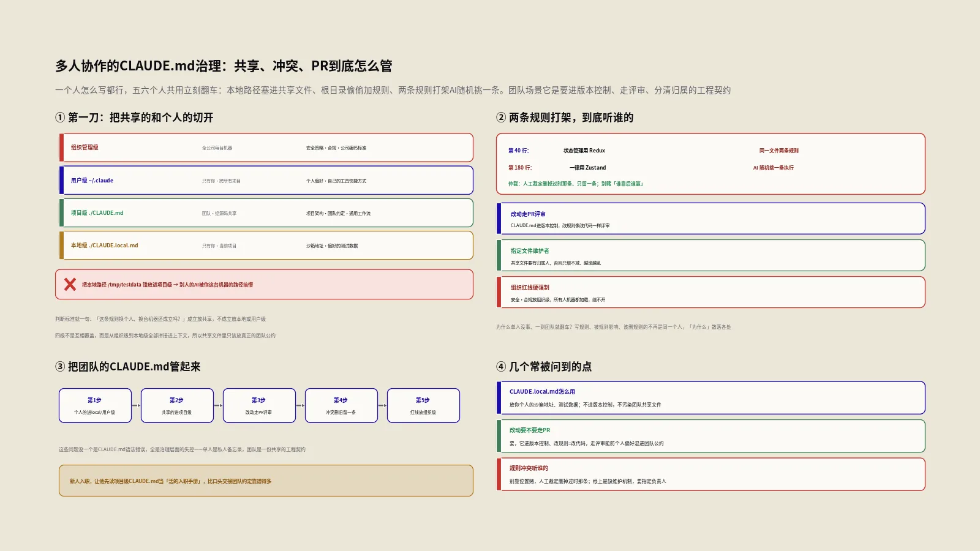Viewport: 980px width, 551px height.
Task: Open the 规则冲突听谁的 FAQ card
Action: click(710, 474)
